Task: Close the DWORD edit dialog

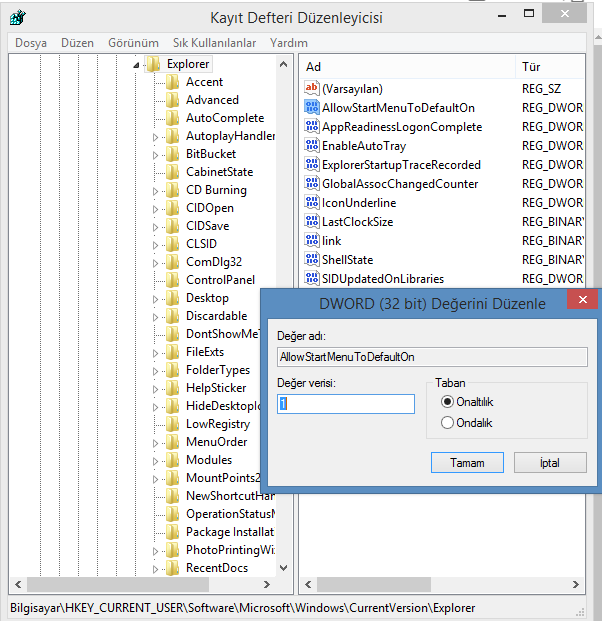Action: (583, 299)
